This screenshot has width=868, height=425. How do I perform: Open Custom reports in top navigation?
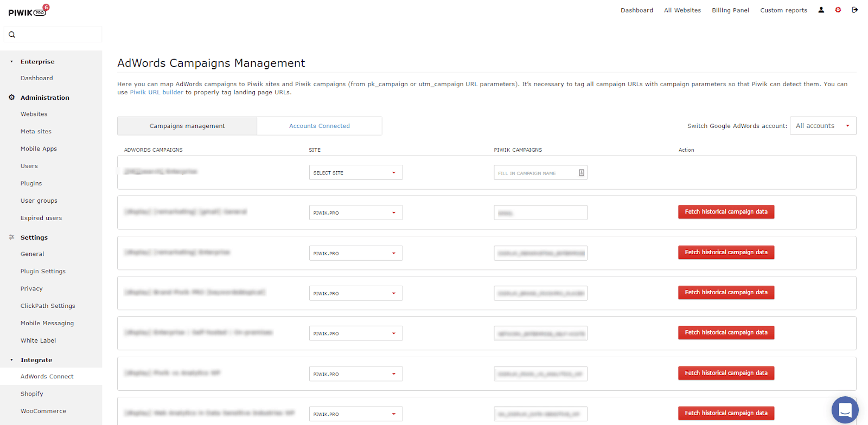(783, 10)
